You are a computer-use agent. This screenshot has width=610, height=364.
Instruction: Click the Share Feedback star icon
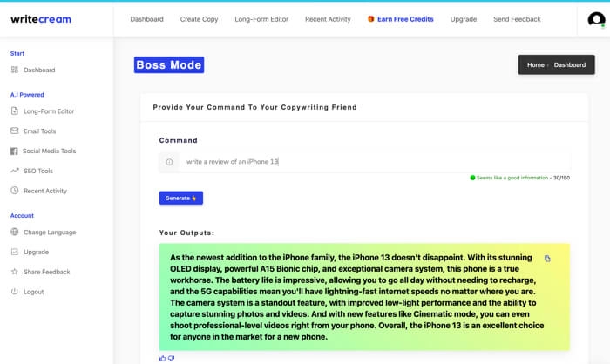click(15, 272)
